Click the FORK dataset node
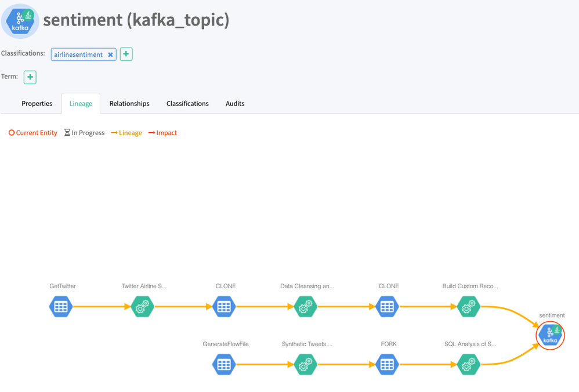This screenshot has height=392, width=579. (388, 364)
